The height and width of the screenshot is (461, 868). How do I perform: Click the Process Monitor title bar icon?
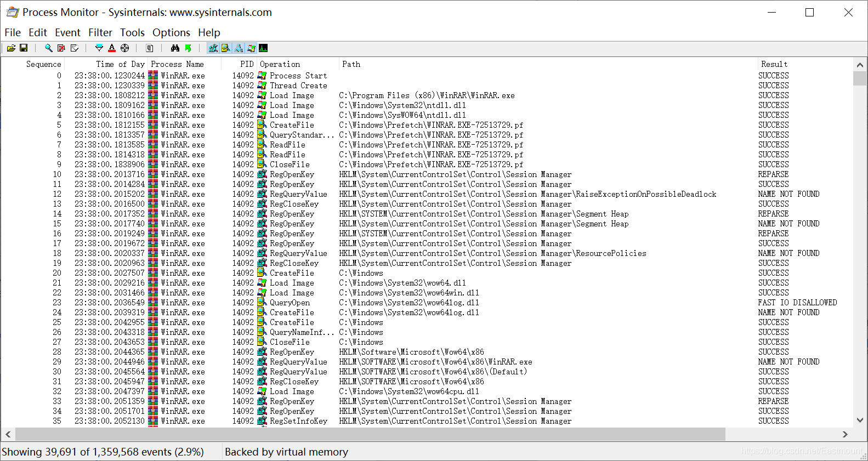(12, 12)
